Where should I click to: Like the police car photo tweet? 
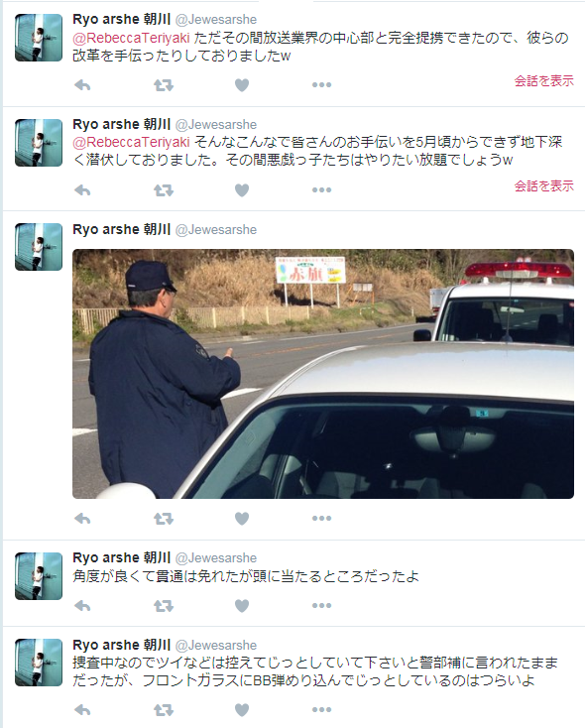[242, 518]
